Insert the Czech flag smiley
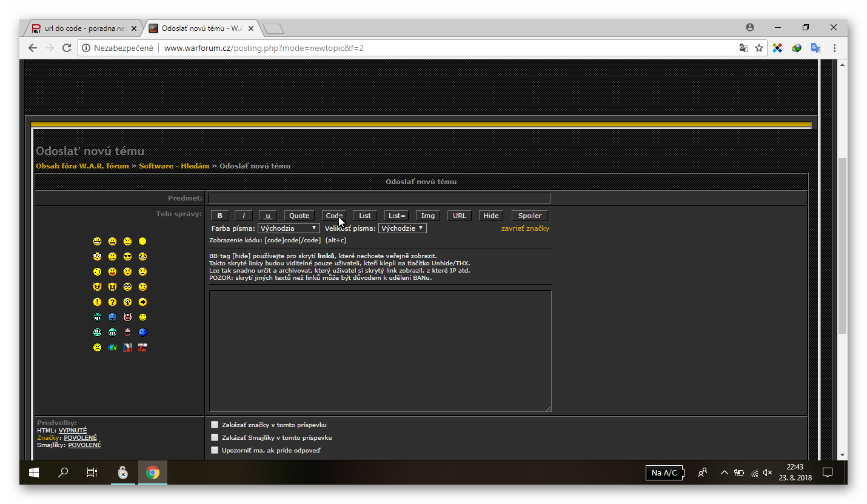The width and height of the screenshot is (867, 504). (x=127, y=348)
